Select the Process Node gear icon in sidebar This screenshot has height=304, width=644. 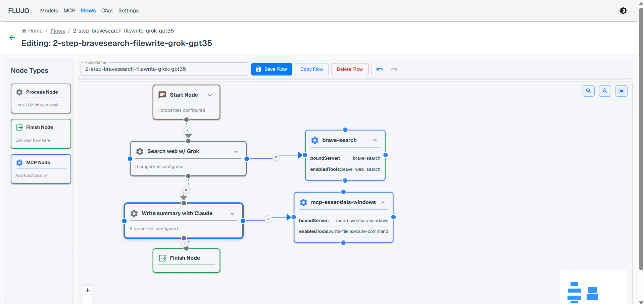pos(19,92)
